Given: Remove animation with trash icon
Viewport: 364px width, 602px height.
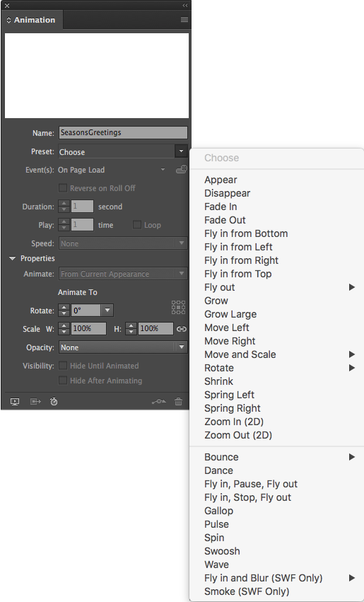Looking at the screenshot, I should tap(178, 402).
